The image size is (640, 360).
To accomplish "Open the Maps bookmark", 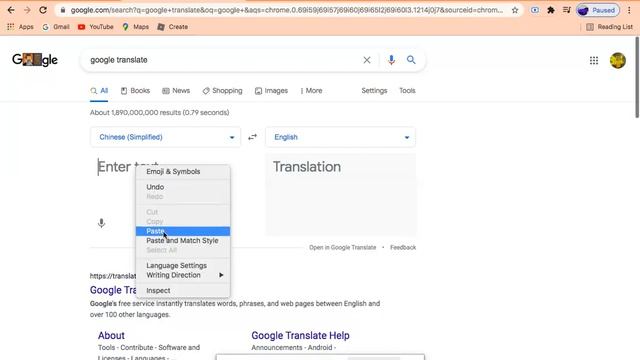I will coord(136,27).
